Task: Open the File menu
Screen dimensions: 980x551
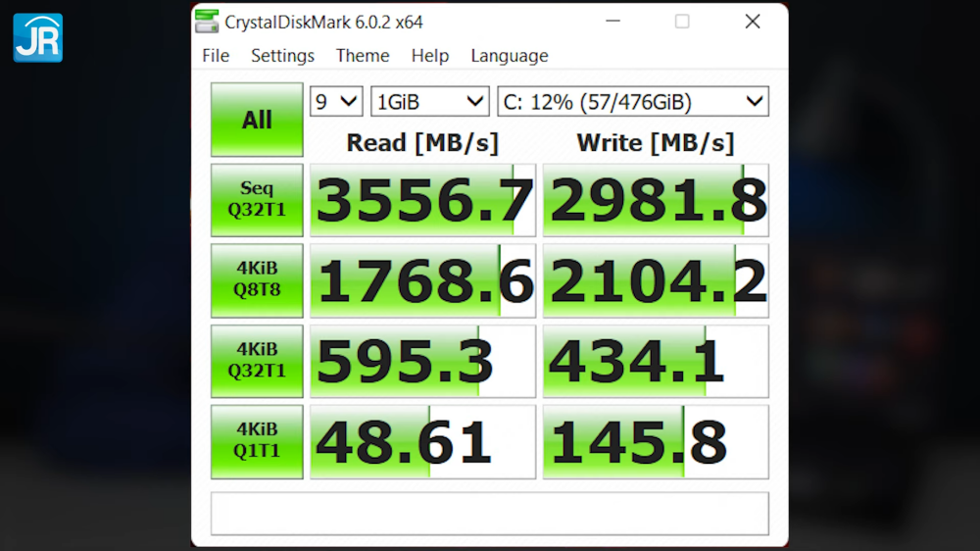Action: click(216, 56)
